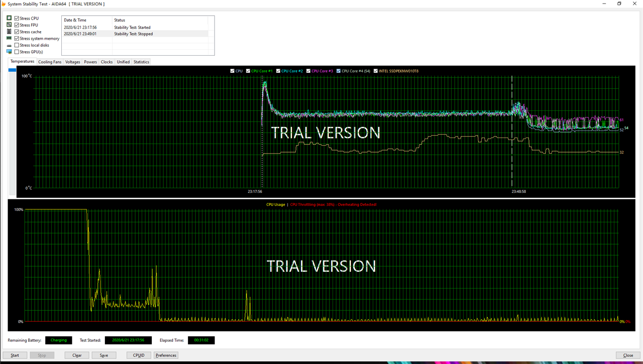This screenshot has width=643, height=364.
Task: Uncheck Stress system memory
Action: [x=17, y=38]
